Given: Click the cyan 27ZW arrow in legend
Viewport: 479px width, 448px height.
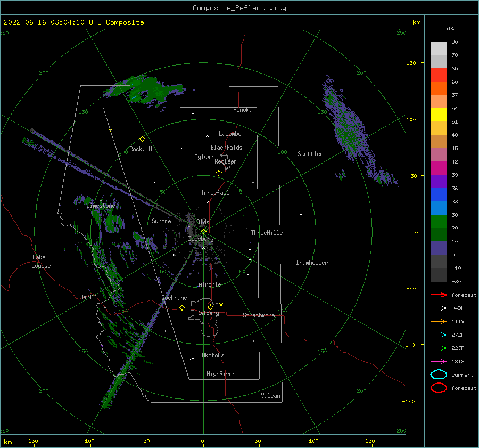Looking at the screenshot, I should click(439, 335).
